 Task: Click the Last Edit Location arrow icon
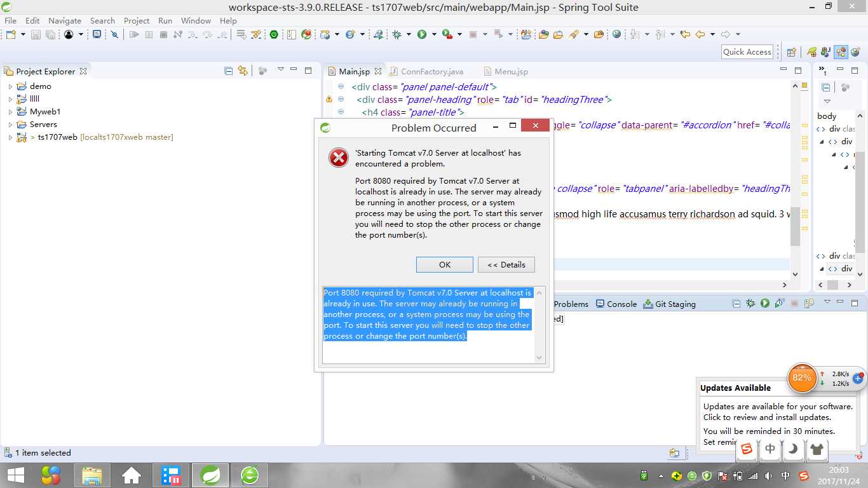(685, 34)
